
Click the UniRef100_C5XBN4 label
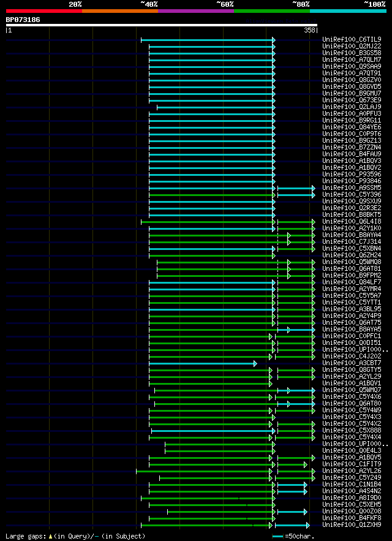tap(352, 249)
